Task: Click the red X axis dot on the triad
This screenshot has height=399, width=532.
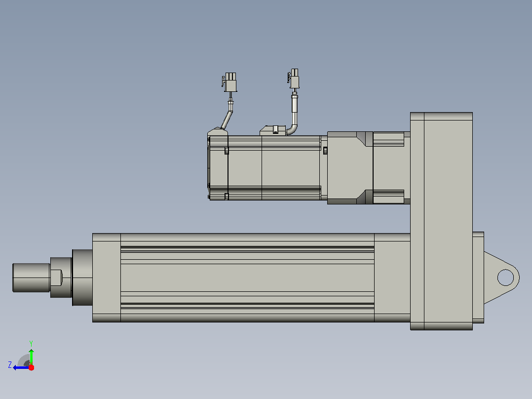Action: click(x=31, y=367)
